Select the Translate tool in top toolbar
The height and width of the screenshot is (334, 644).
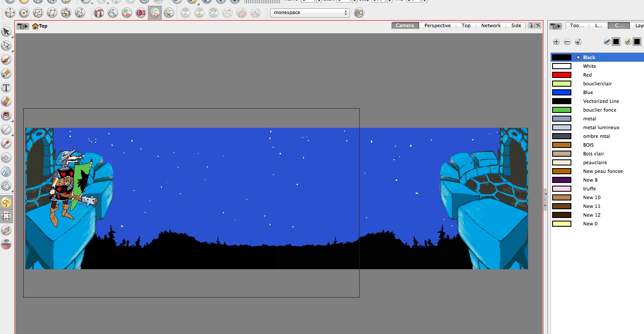(10, 13)
